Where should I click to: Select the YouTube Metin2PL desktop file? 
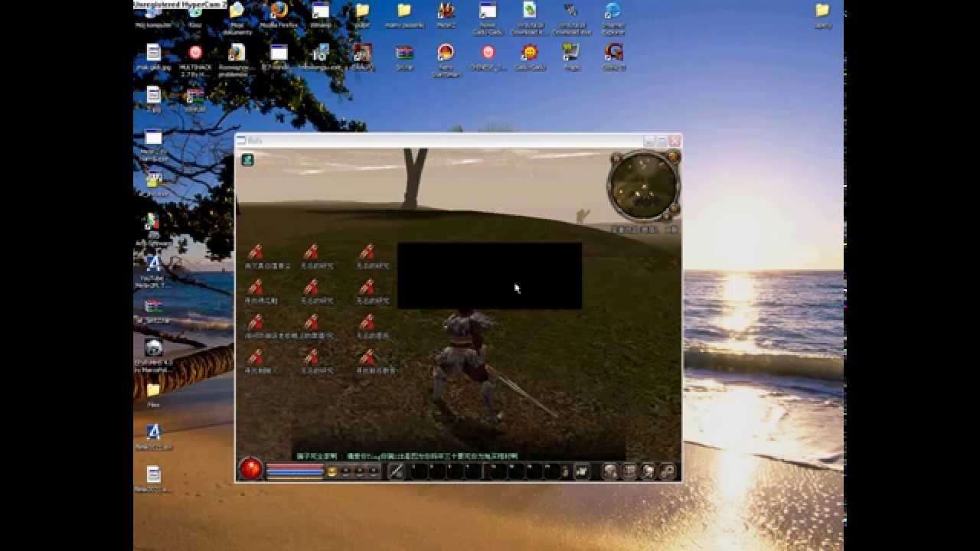tap(153, 271)
